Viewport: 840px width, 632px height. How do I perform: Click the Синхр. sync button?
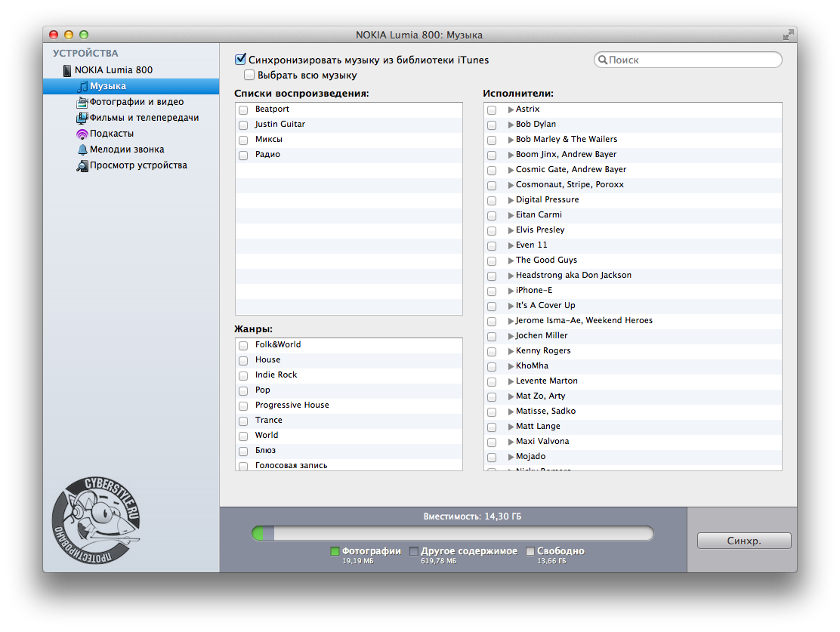pyautogui.click(x=744, y=541)
